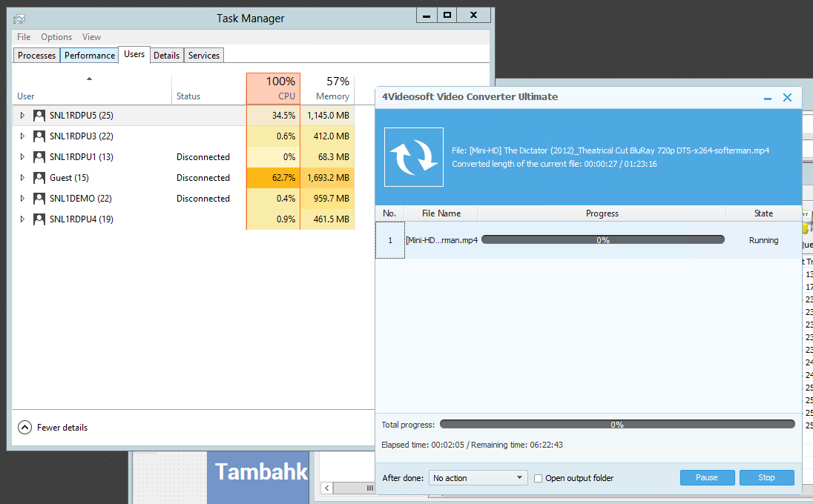The width and height of the screenshot is (813, 504).
Task: Click the 1,145.0 MB memory value
Action: click(x=328, y=116)
